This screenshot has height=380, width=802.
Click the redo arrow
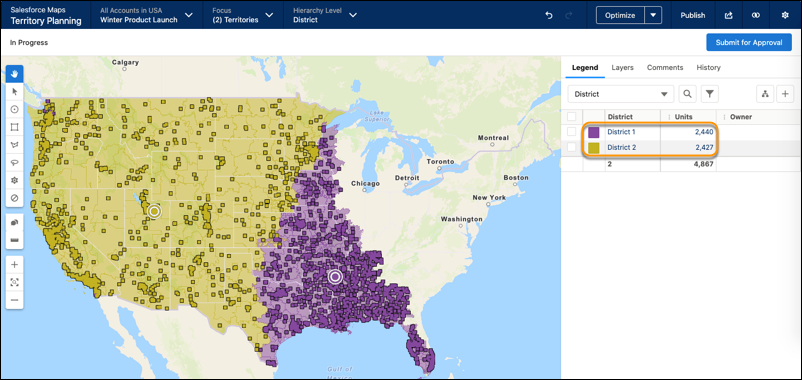[569, 15]
